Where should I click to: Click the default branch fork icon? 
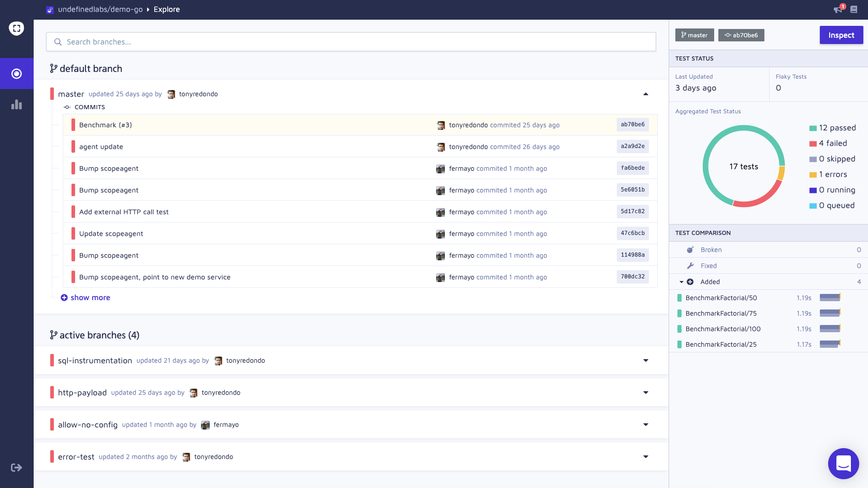click(53, 68)
